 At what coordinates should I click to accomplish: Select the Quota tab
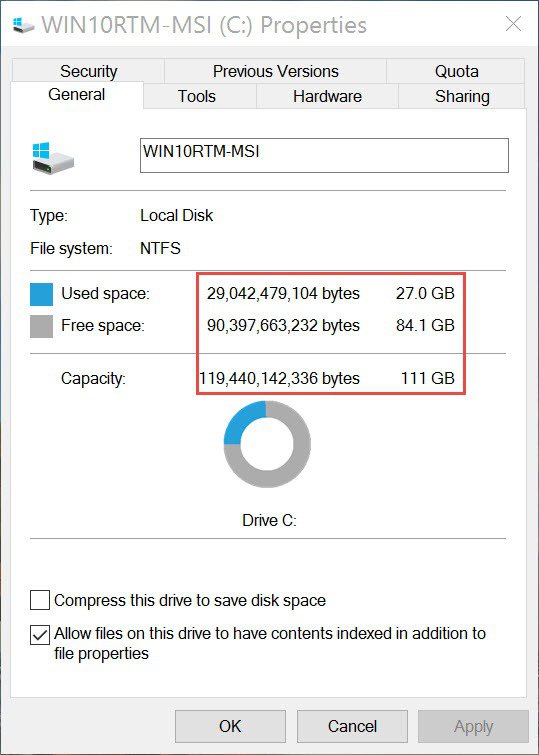tap(456, 71)
